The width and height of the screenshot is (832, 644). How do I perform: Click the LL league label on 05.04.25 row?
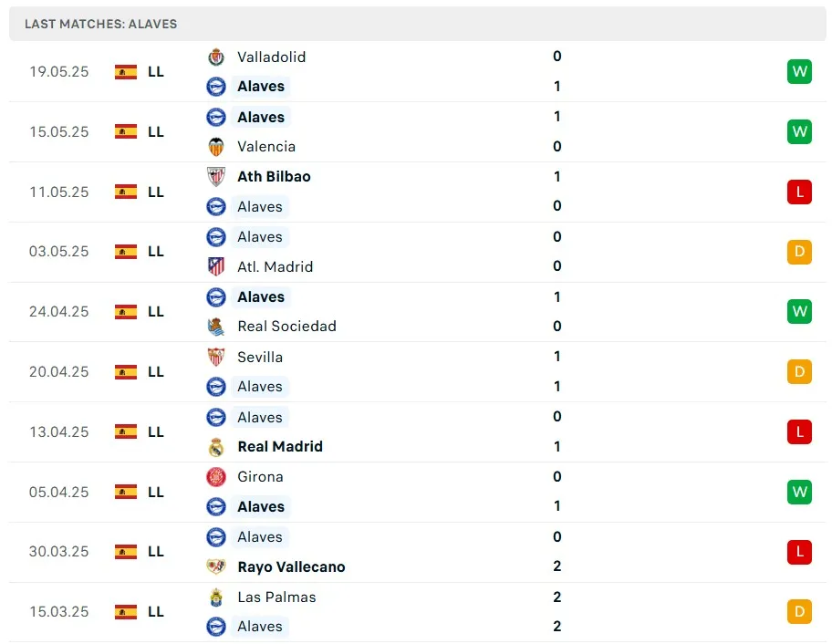tap(156, 492)
